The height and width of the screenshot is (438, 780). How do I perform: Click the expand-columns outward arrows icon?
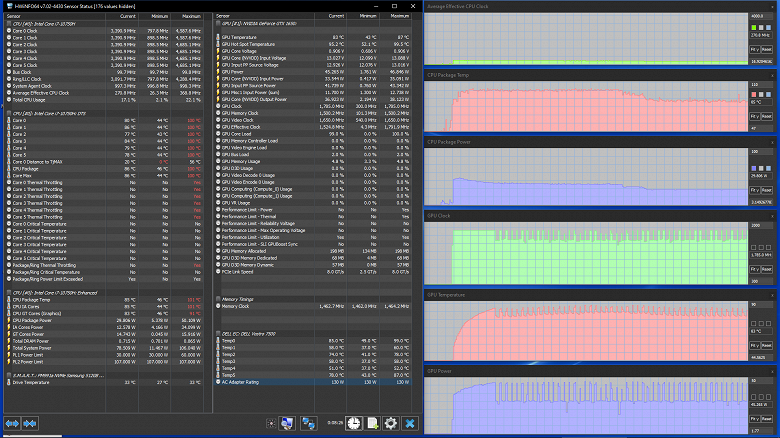12,424
